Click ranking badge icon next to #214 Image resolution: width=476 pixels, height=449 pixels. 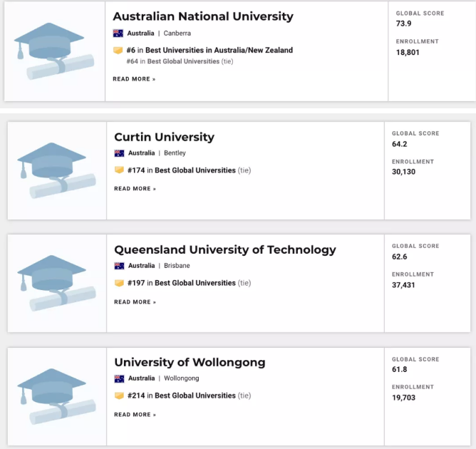(119, 396)
